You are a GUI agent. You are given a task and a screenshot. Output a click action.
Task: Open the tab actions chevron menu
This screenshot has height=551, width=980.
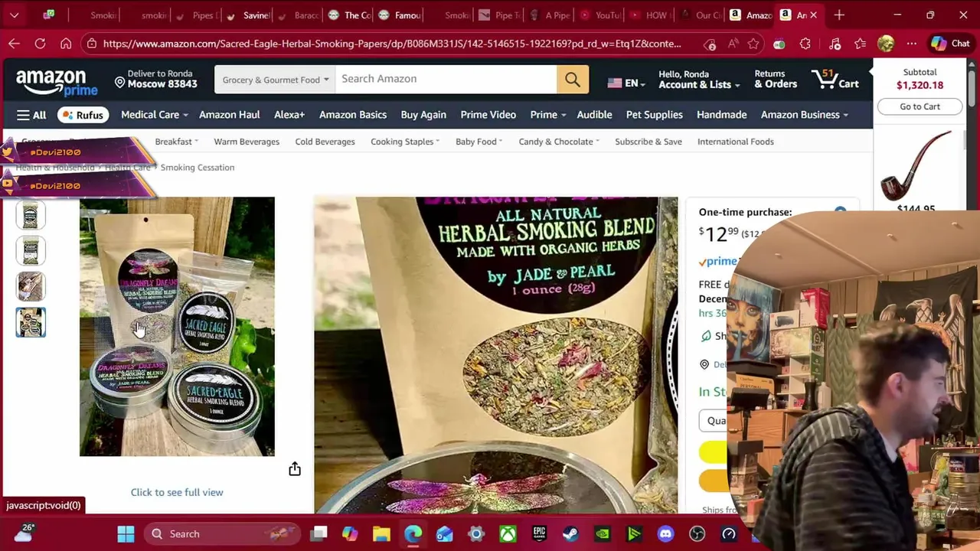[14, 15]
